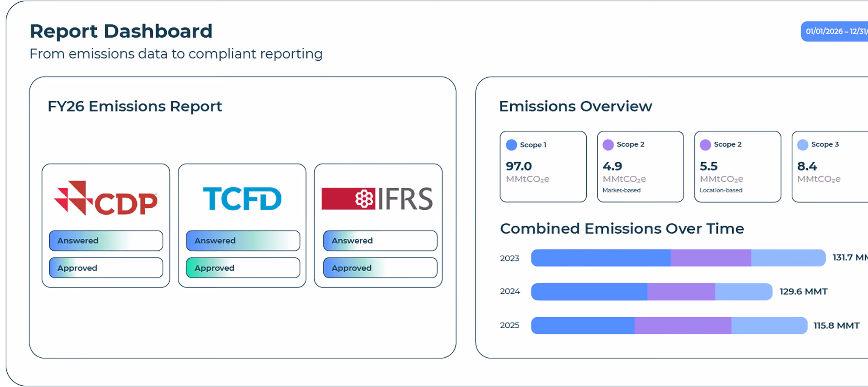Click the 131.7 total for 2023

coord(850,258)
